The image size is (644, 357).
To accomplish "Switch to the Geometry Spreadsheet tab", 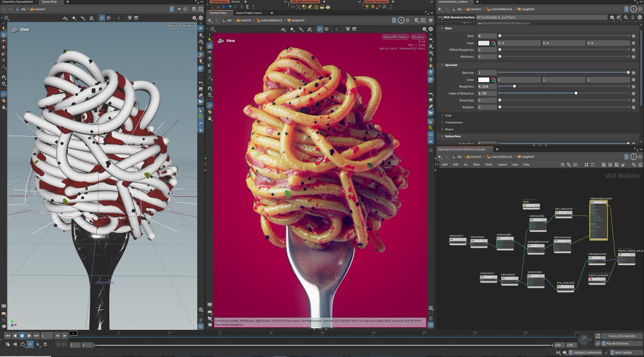I will click(x=17, y=2).
